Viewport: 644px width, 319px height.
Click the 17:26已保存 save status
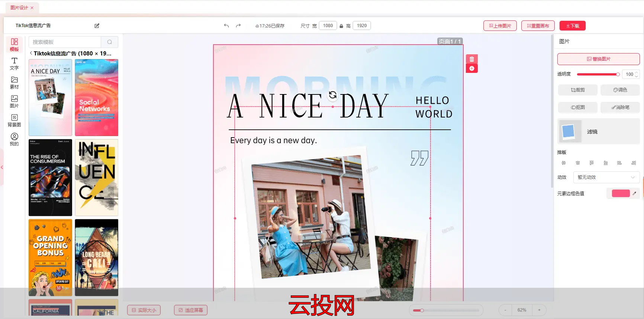(x=270, y=26)
